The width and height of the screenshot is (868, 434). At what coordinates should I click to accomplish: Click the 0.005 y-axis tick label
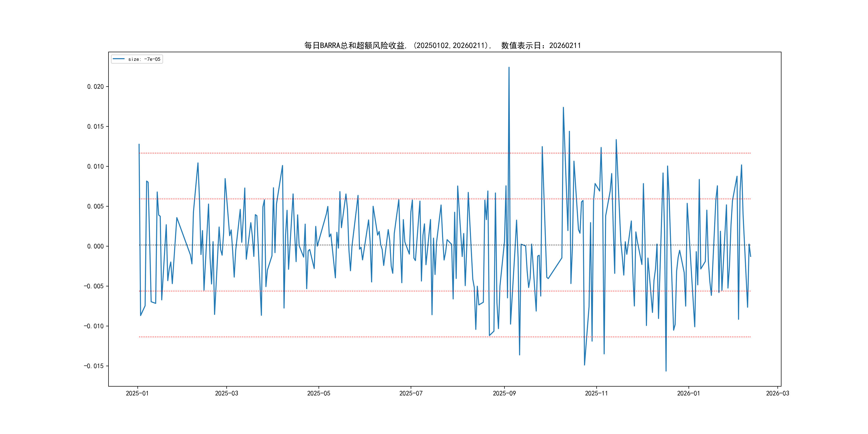(x=95, y=206)
